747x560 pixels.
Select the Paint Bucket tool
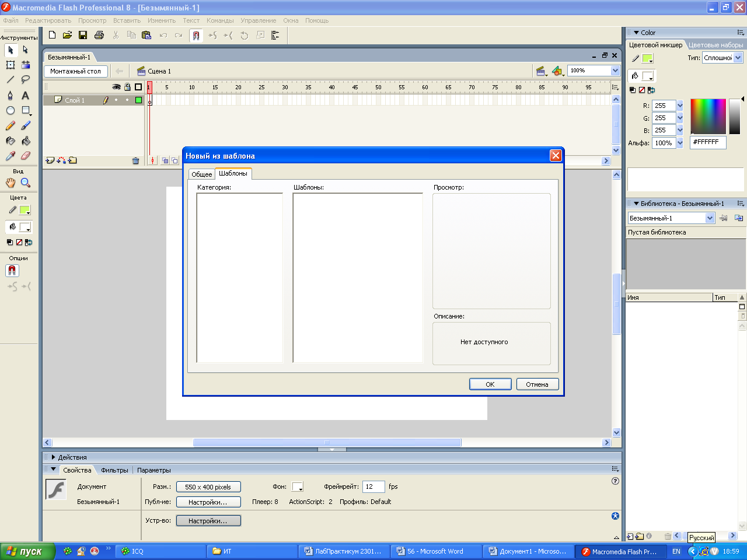click(26, 141)
